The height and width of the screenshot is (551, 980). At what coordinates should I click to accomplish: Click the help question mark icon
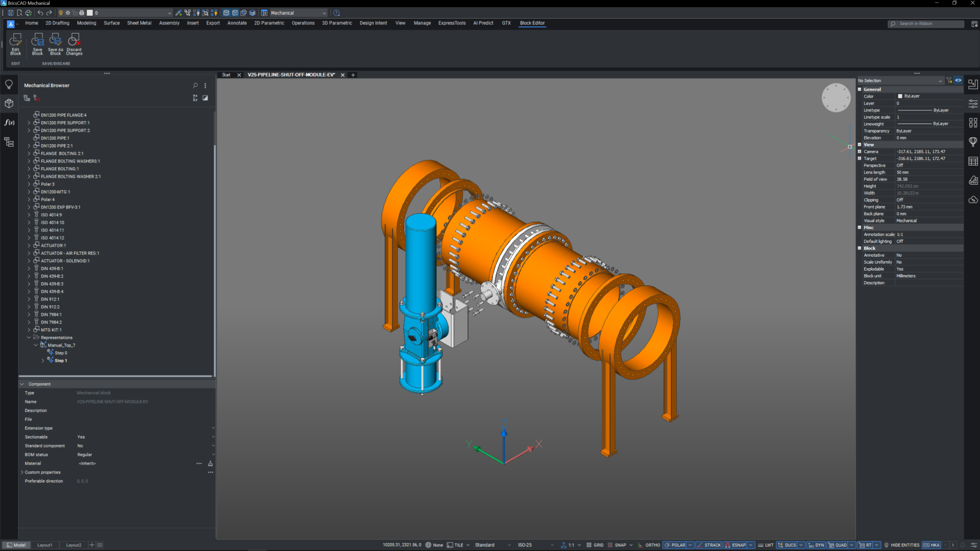click(336, 13)
